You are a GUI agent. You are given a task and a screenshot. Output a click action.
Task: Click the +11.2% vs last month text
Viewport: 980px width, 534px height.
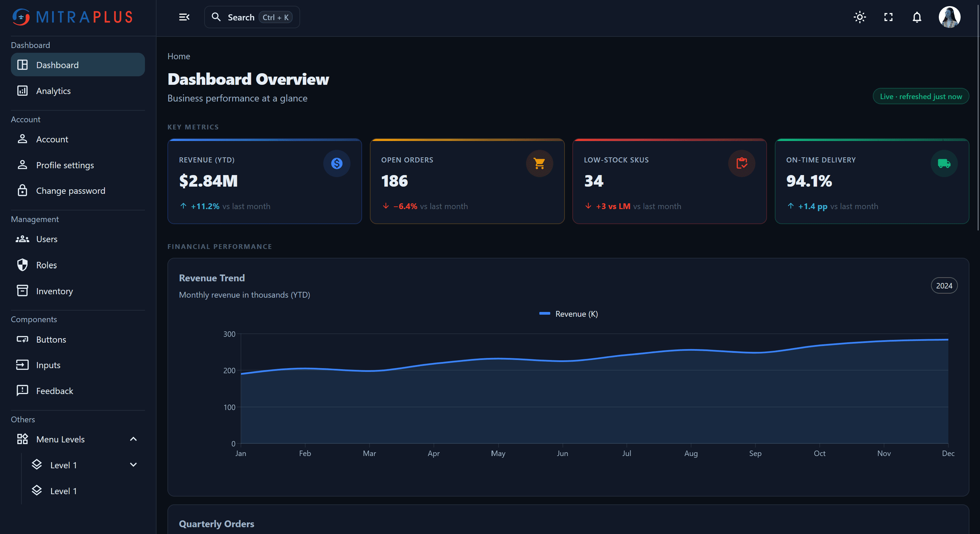point(231,206)
